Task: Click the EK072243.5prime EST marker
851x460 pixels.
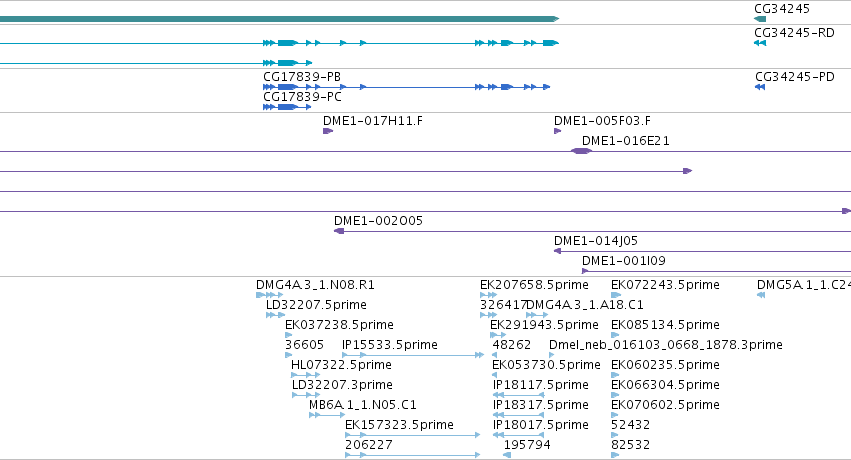Action: [x=615, y=295]
